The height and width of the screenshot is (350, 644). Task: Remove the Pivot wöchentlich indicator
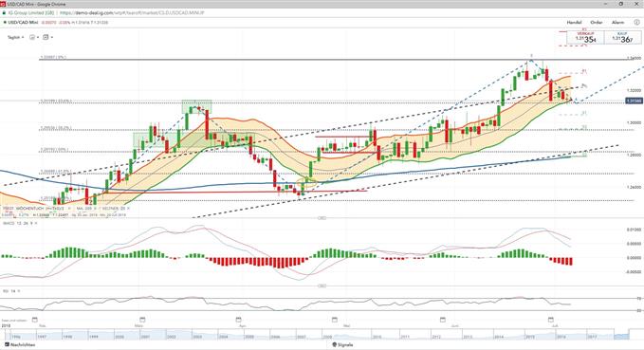point(69,209)
